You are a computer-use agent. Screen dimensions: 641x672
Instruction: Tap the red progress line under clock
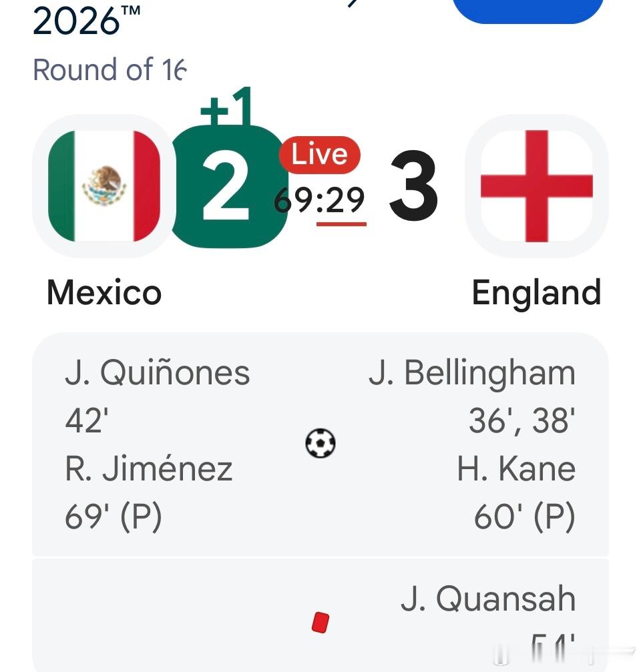click(x=341, y=224)
